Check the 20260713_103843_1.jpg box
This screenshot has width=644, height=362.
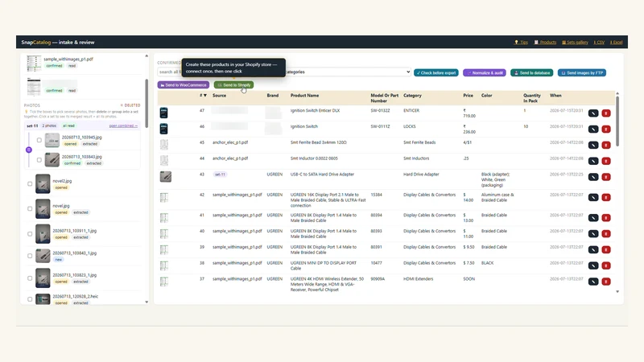[30, 256]
